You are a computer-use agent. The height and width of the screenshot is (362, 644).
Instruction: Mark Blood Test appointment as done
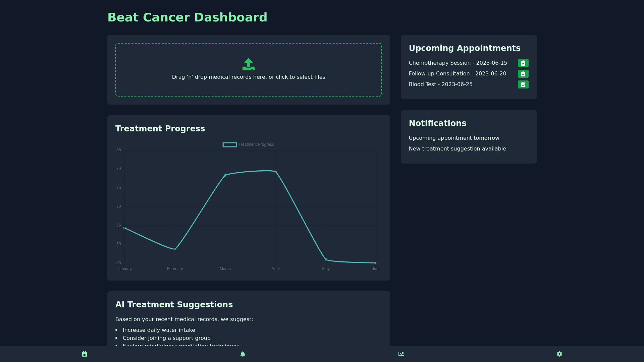tap(523, 84)
